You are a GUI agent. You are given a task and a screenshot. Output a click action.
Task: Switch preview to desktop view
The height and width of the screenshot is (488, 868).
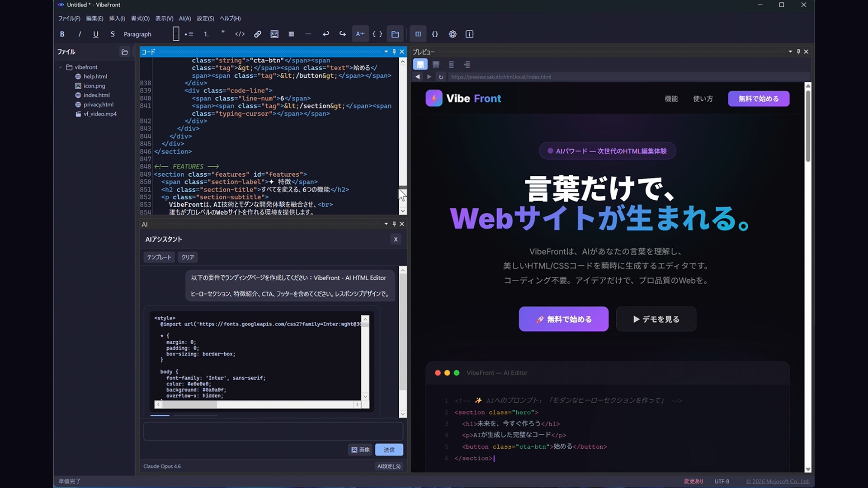click(420, 65)
